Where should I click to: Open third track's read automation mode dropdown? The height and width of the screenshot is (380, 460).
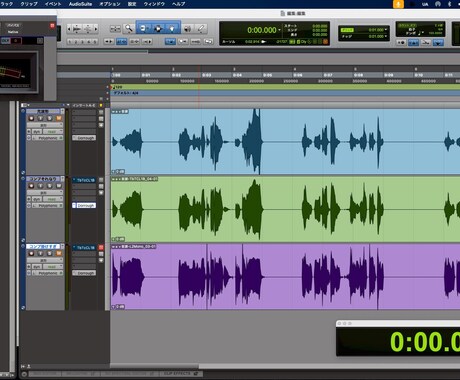coord(53,267)
